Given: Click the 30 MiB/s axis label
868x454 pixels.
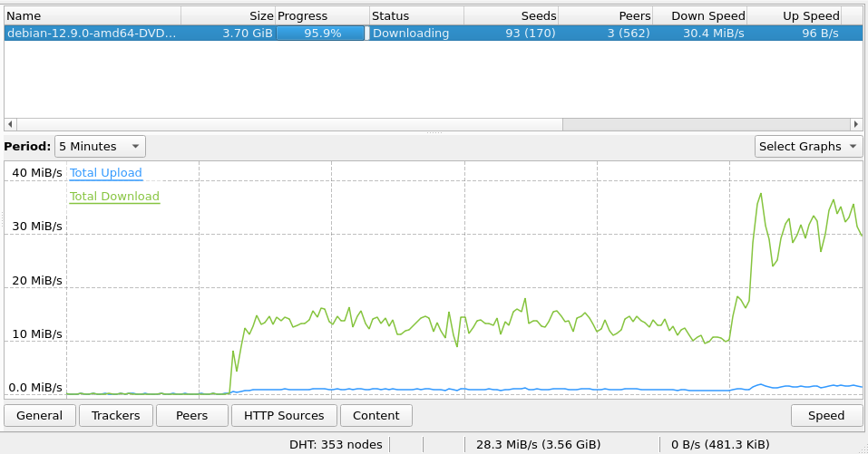Looking at the screenshot, I should click(37, 227).
